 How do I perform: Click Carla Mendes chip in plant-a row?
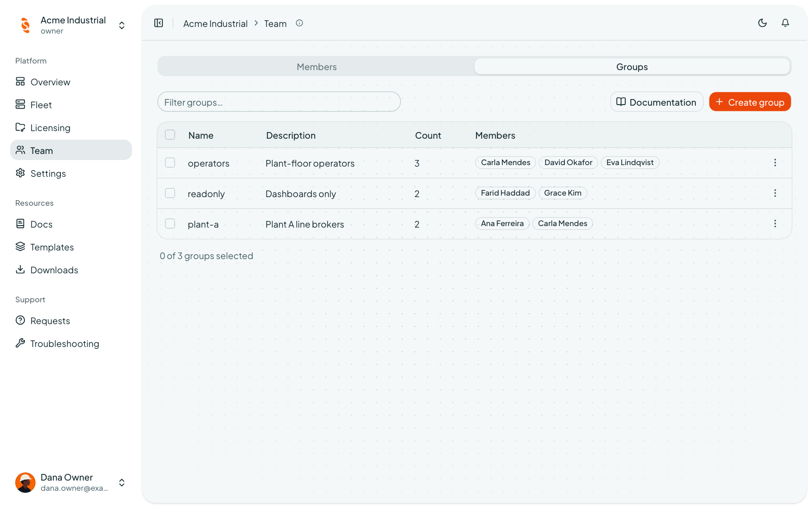point(562,224)
